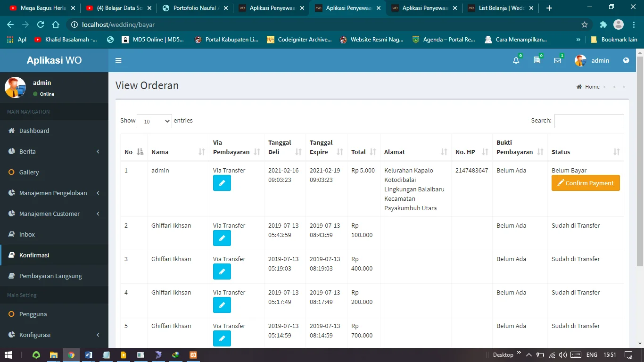Expand the Berita sidebar menu

[54, 151]
